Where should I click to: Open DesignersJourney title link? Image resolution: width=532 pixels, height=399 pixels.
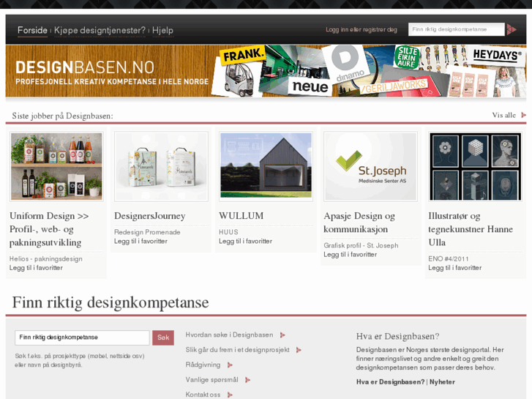(x=149, y=216)
